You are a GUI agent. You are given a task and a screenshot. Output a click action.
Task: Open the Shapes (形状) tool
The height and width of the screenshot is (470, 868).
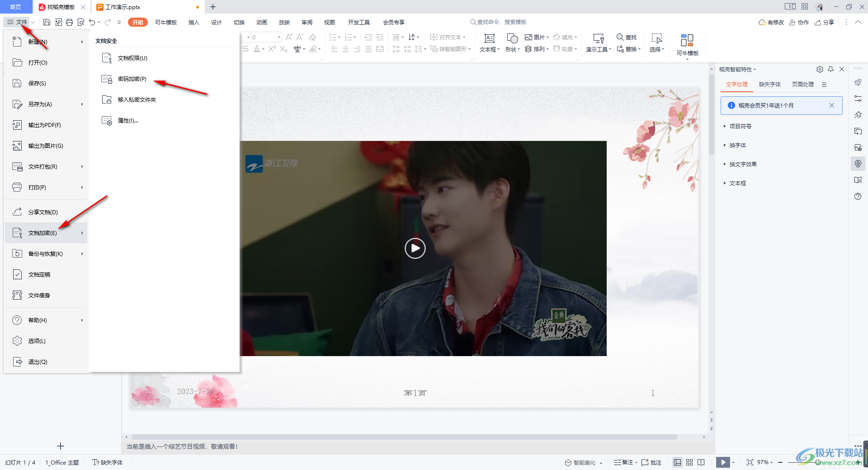[x=512, y=43]
